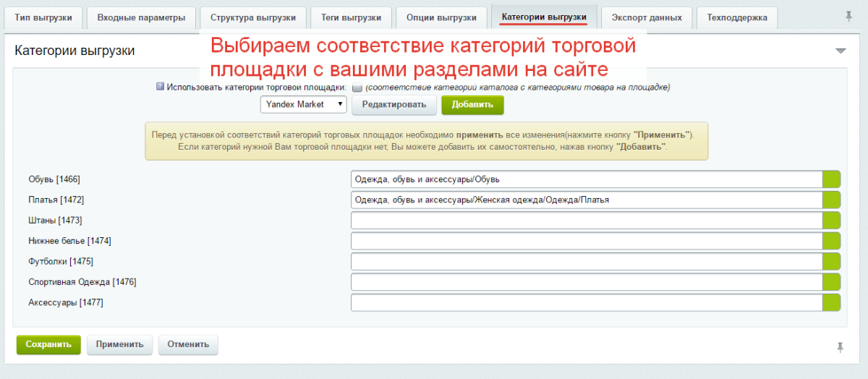The image size is (868, 379).
Task: Click green picker button in Футболки row
Action: (832, 261)
